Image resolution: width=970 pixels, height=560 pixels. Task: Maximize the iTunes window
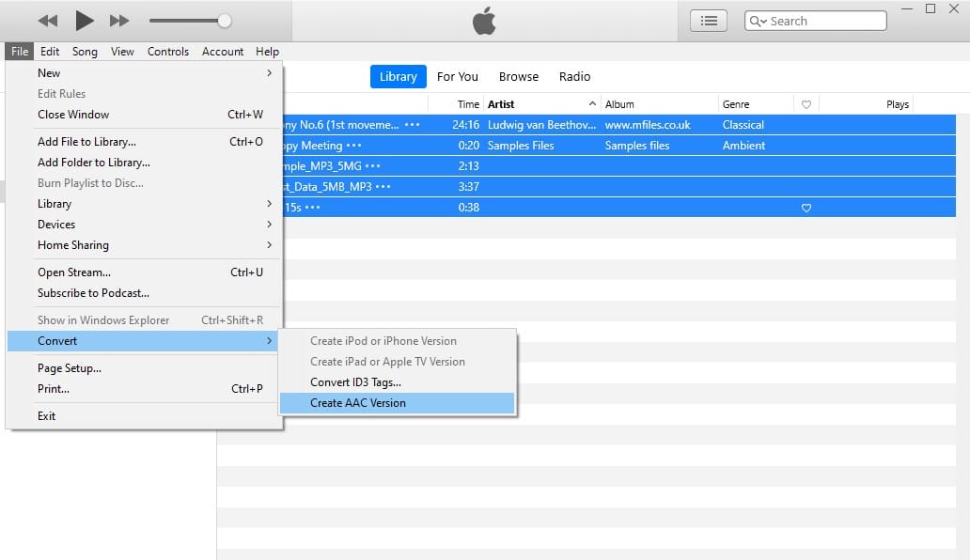tap(930, 8)
